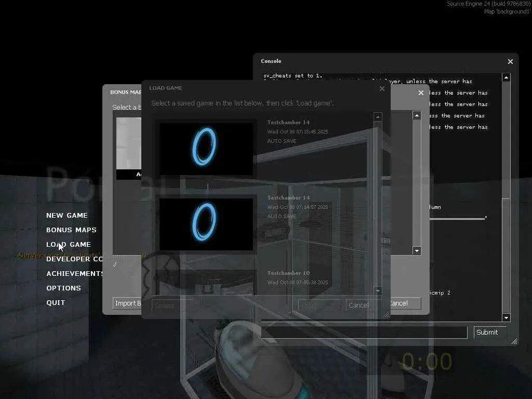Open Developer Console menu entry
532x399 pixels.
pos(74,259)
